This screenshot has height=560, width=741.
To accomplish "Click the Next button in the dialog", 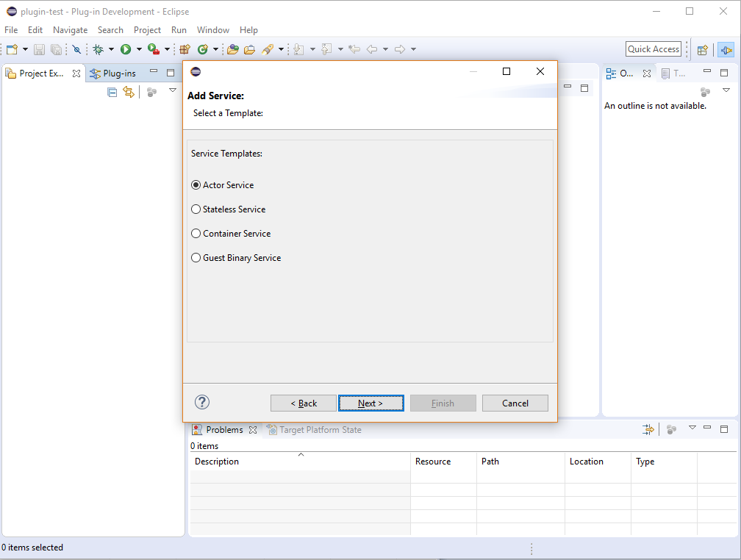I will coord(370,403).
